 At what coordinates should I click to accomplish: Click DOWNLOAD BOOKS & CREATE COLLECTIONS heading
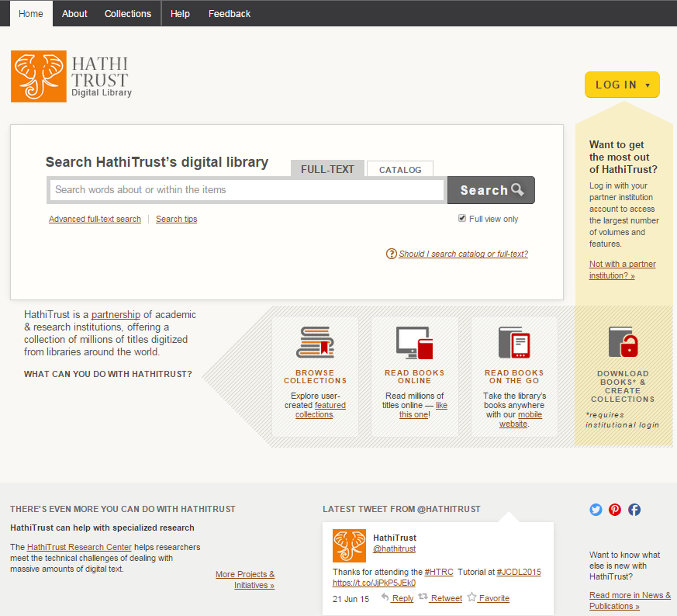click(623, 386)
